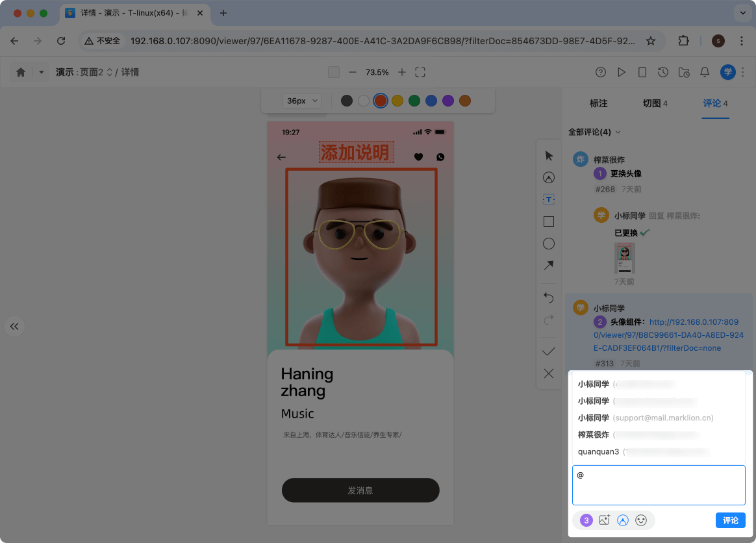Open the version history icon
756x543 pixels.
[x=663, y=72]
